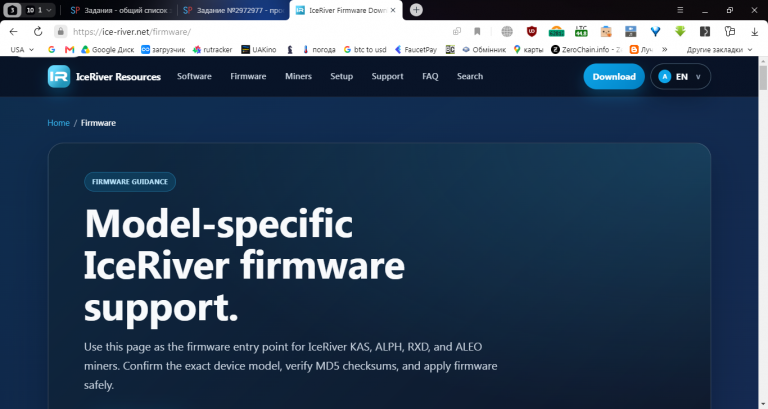
Task: Click the blue Download button
Action: (x=614, y=76)
